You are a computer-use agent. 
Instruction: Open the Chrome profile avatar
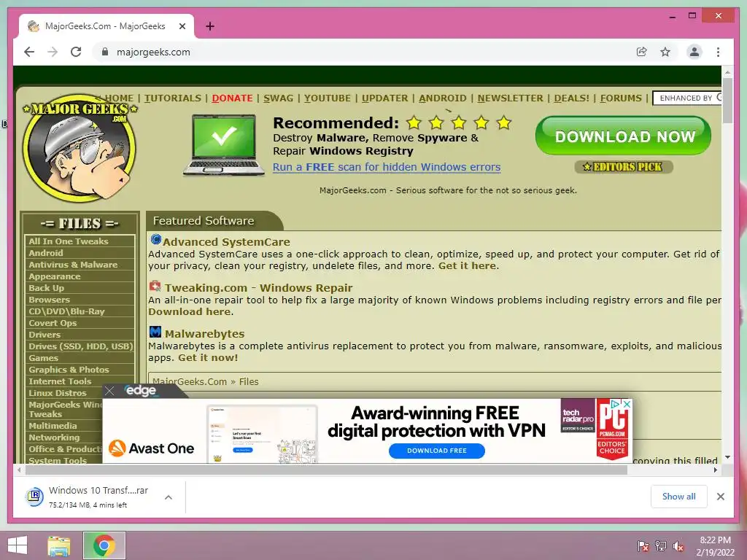(694, 52)
